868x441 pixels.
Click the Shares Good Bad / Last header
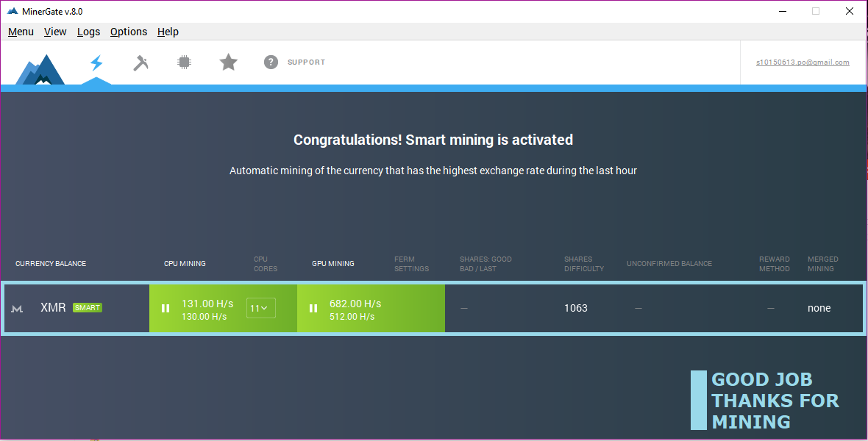[485, 264]
